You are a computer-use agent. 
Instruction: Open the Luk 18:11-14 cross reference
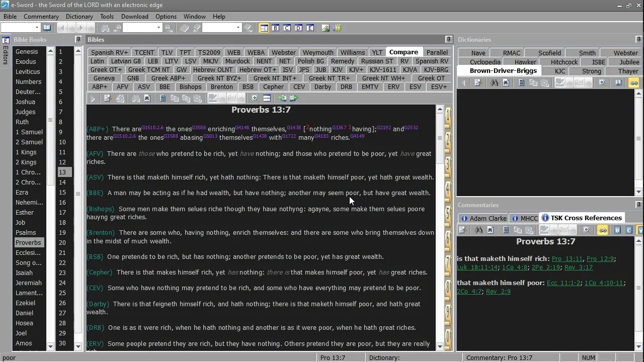pos(477,267)
